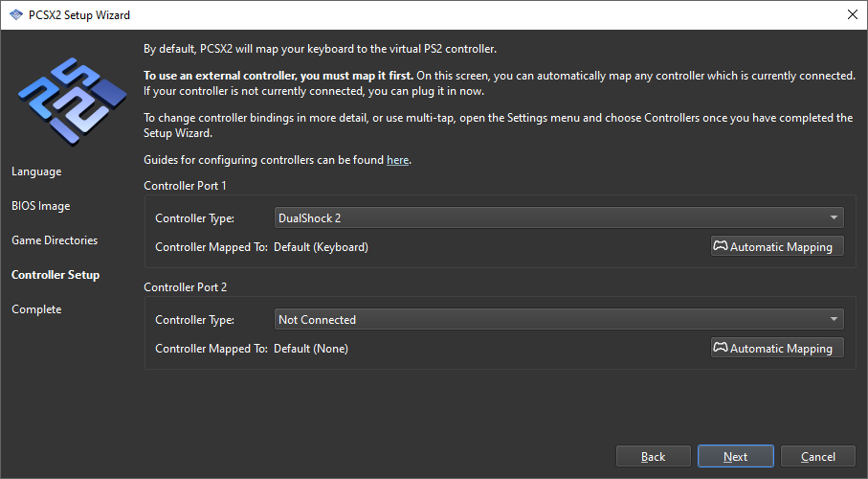
Task: Click the gamepad icon for Port 2 Automatic Mapping
Action: pos(721,349)
